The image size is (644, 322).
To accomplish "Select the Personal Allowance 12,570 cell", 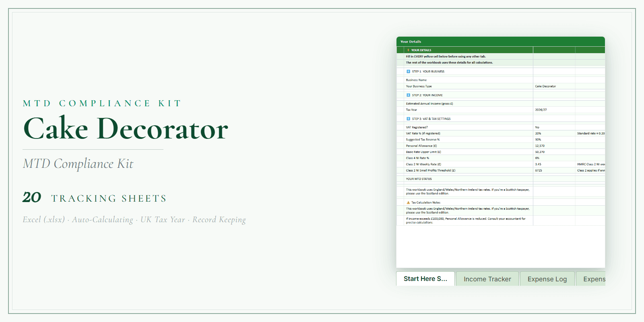I will (554, 146).
